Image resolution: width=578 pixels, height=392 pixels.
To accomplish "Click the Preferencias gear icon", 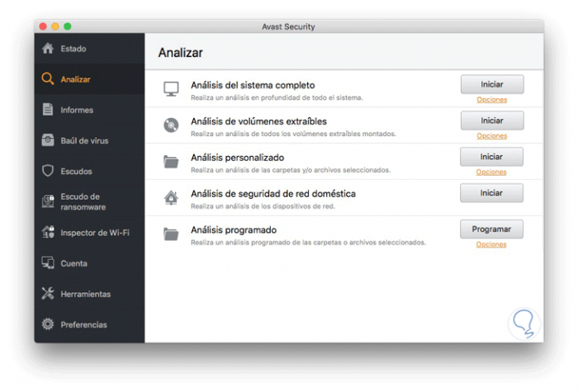I will click(48, 324).
